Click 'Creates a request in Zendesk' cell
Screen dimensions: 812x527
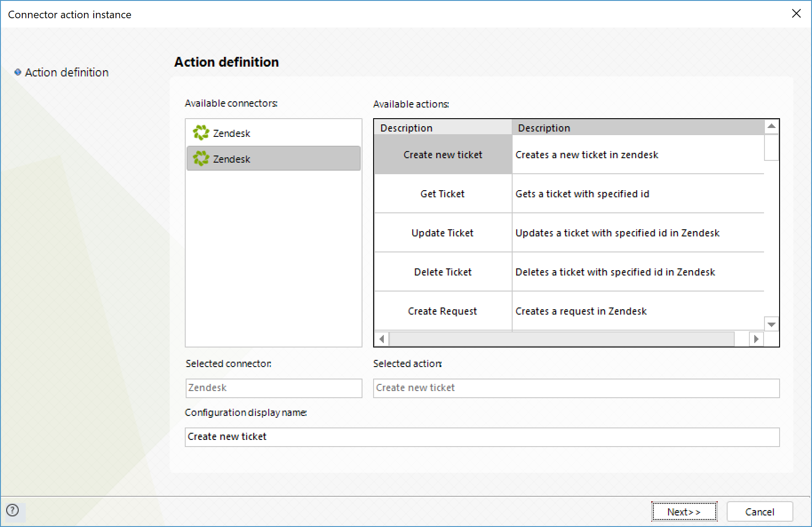click(638, 311)
